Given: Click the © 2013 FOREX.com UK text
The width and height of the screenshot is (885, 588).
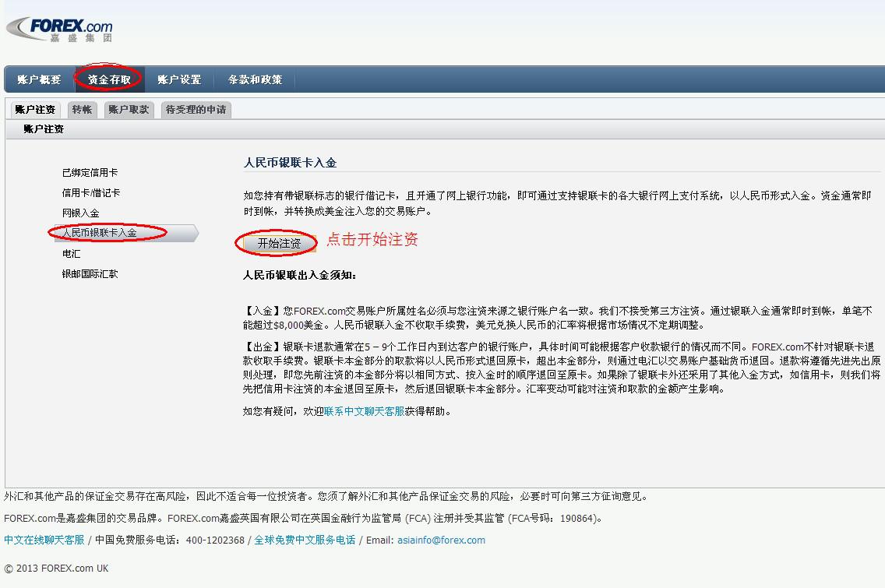Looking at the screenshot, I should (x=56, y=569).
